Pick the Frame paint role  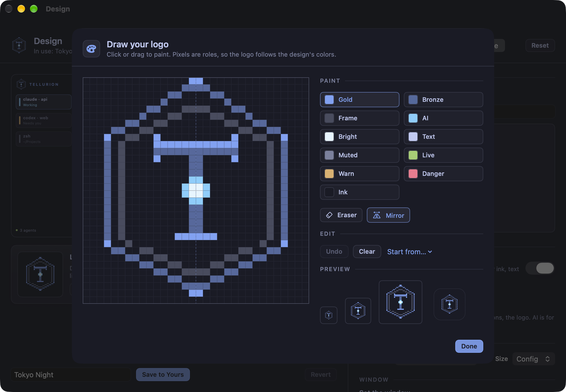click(x=359, y=118)
